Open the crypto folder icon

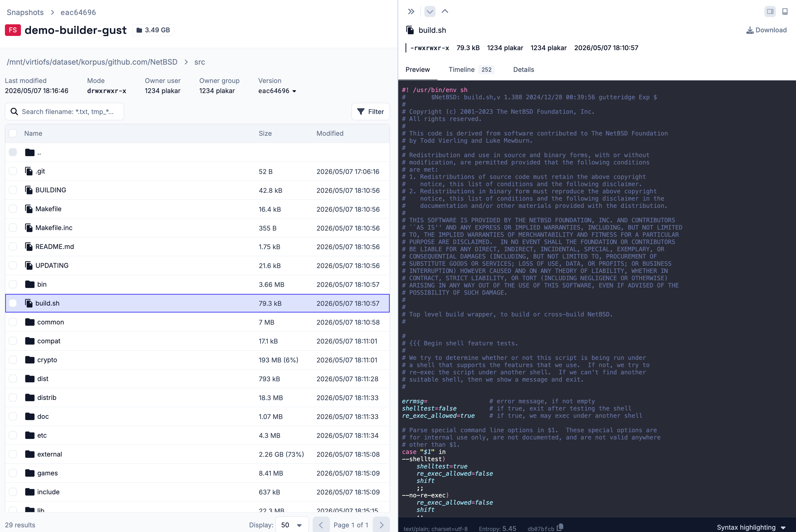pyautogui.click(x=30, y=360)
